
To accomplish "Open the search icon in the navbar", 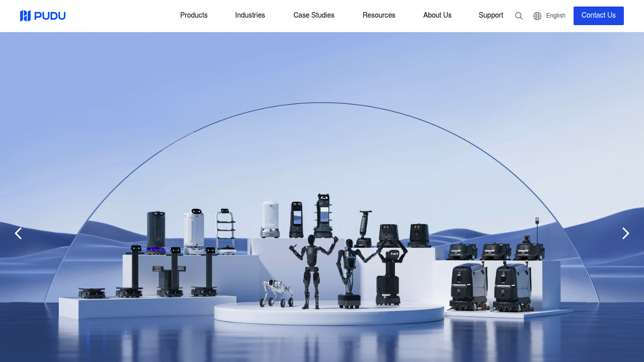I will [x=519, y=16].
